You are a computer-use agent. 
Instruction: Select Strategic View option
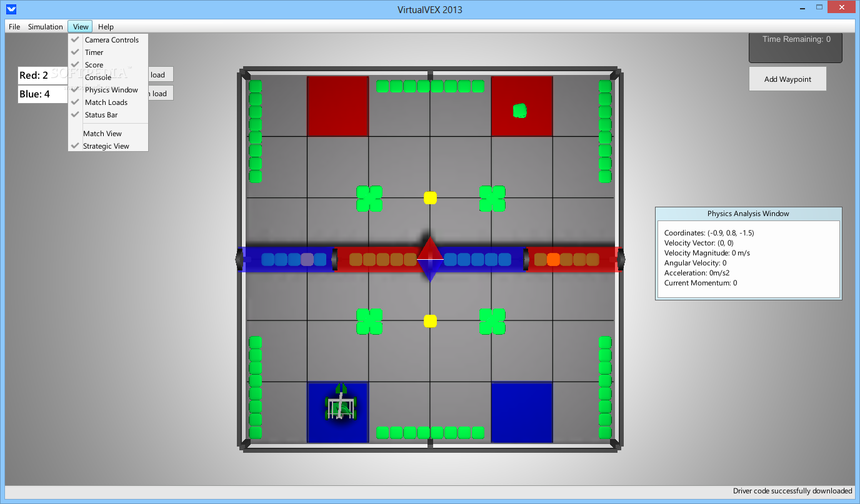tap(108, 146)
